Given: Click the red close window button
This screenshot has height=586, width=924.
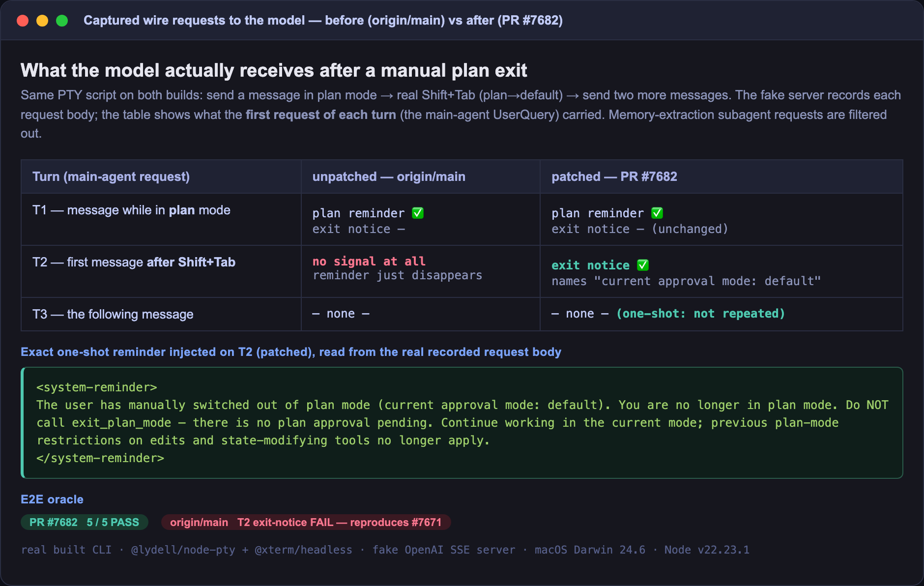Looking at the screenshot, I should click(x=23, y=21).
